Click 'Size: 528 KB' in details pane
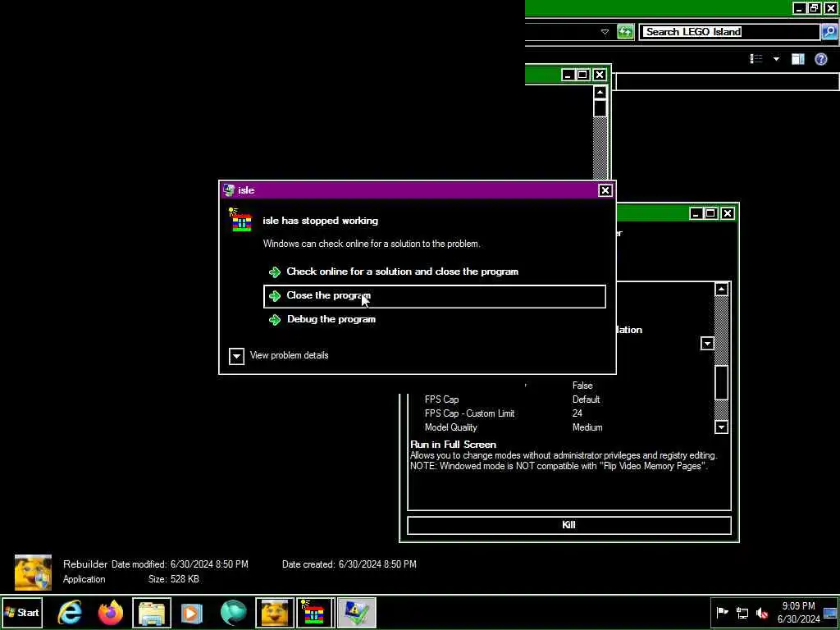Viewport: 840px width, 630px height. point(174,579)
